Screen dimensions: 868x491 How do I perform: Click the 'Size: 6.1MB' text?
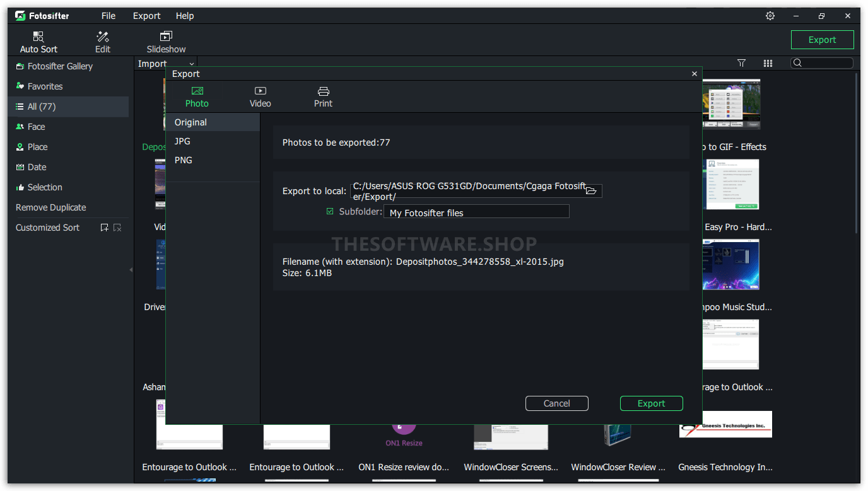coord(307,273)
